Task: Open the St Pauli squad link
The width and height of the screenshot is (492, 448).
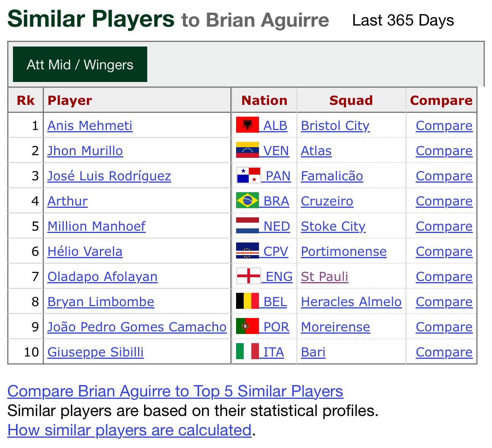Action: pyautogui.click(x=325, y=276)
